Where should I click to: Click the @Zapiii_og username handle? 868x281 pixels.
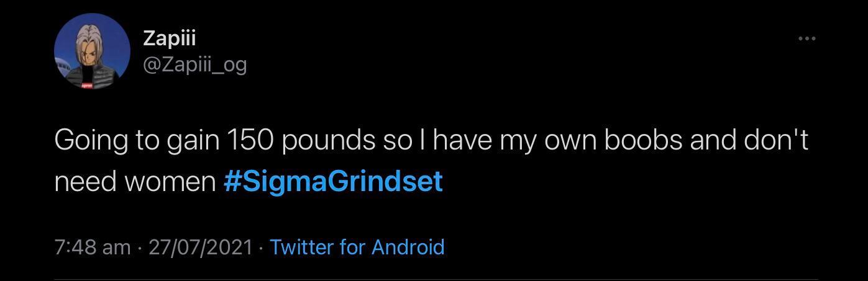pyautogui.click(x=194, y=64)
